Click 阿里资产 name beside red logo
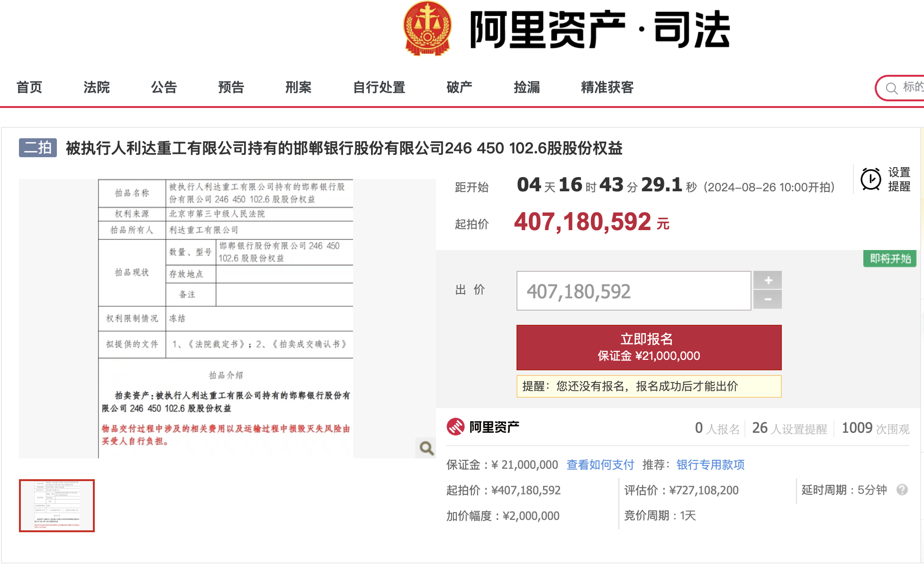The height and width of the screenshot is (572, 924). click(494, 427)
